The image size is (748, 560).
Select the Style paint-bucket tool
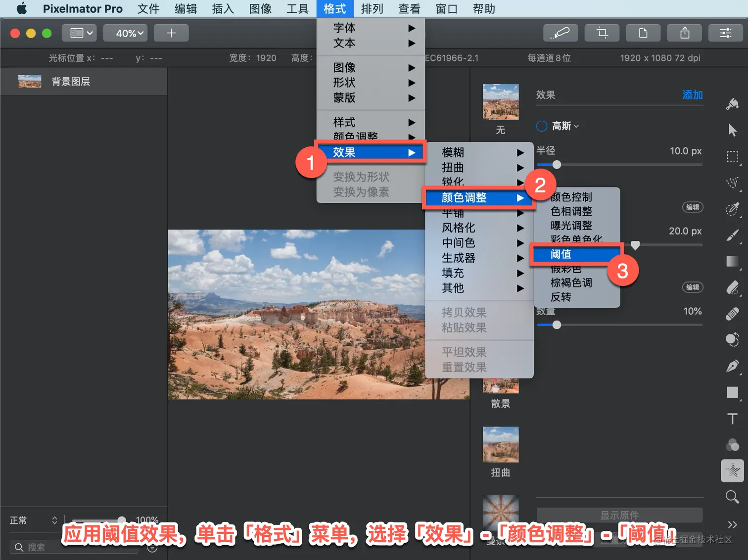coord(732,104)
